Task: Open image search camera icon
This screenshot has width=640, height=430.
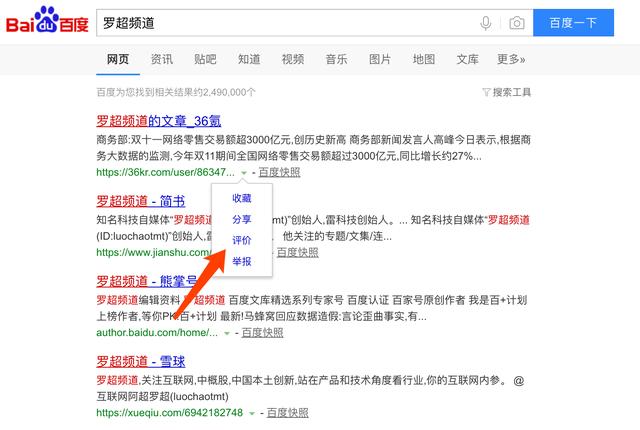Action: click(x=517, y=23)
